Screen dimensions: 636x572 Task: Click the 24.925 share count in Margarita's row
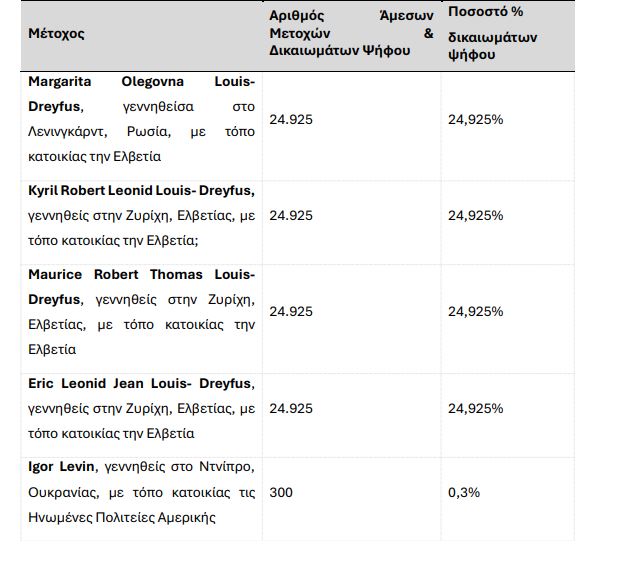click(x=291, y=119)
